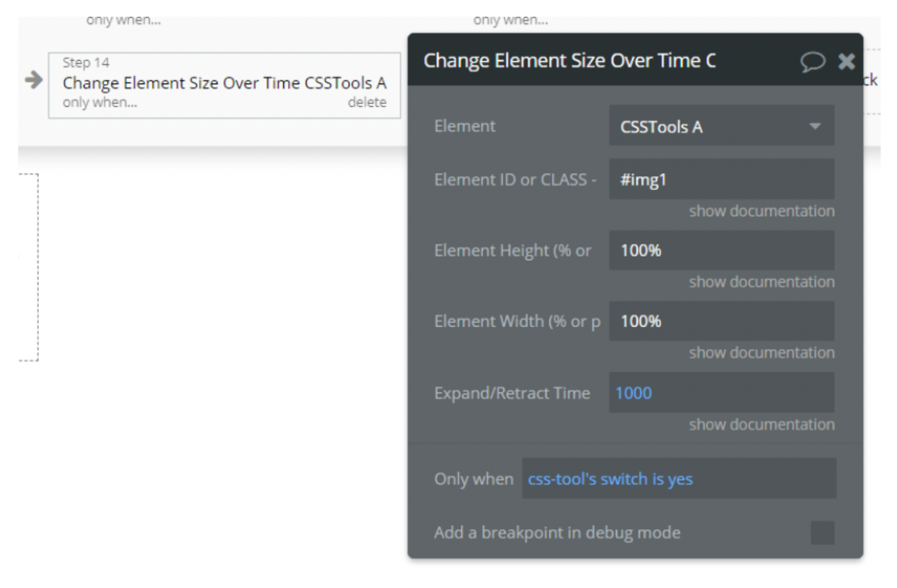Click the #img1 input field
897x588 pixels.
pyautogui.click(x=721, y=178)
